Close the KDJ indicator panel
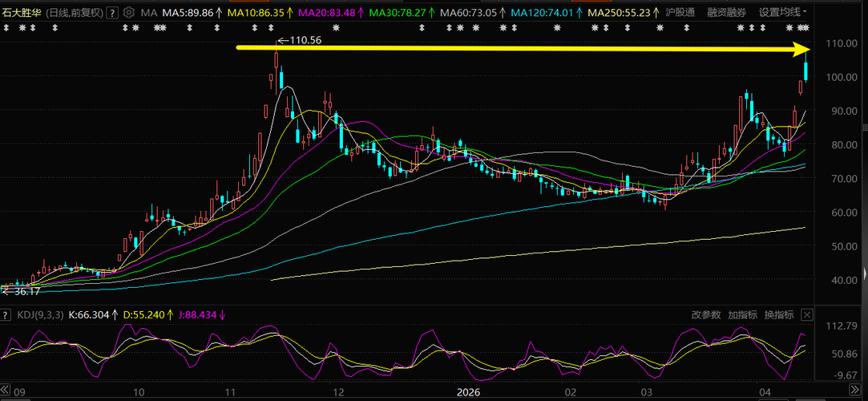The image size is (868, 401). (x=806, y=315)
